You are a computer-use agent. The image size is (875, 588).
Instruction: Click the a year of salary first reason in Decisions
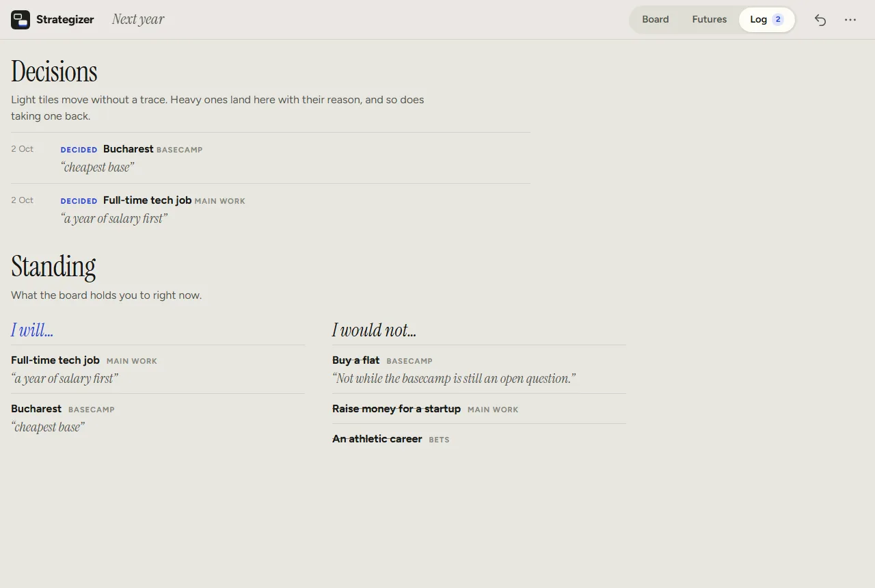coord(113,219)
